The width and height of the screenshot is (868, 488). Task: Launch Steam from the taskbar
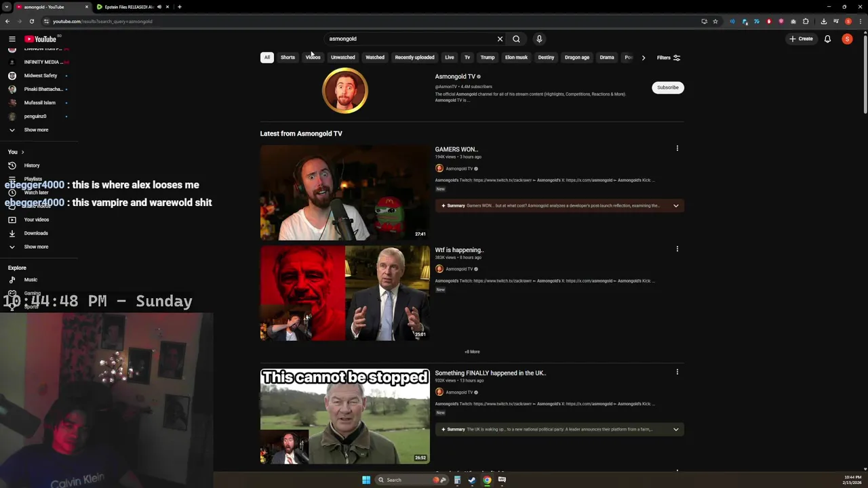pos(472,480)
